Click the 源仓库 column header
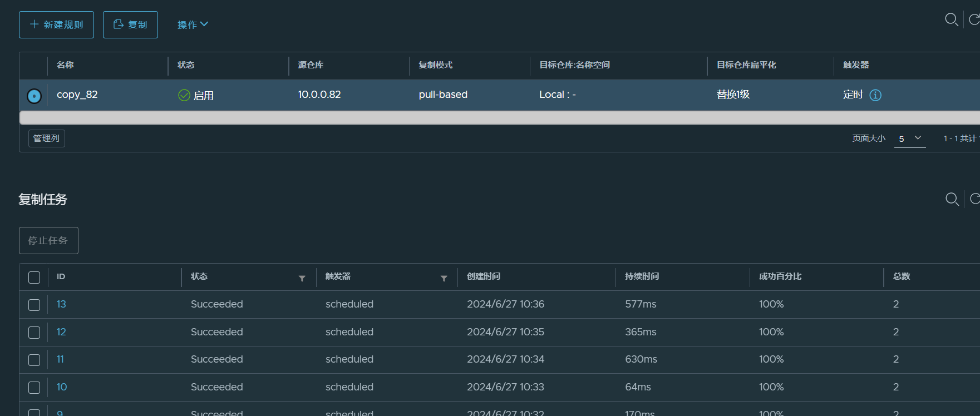The width and height of the screenshot is (980, 416). pos(311,65)
